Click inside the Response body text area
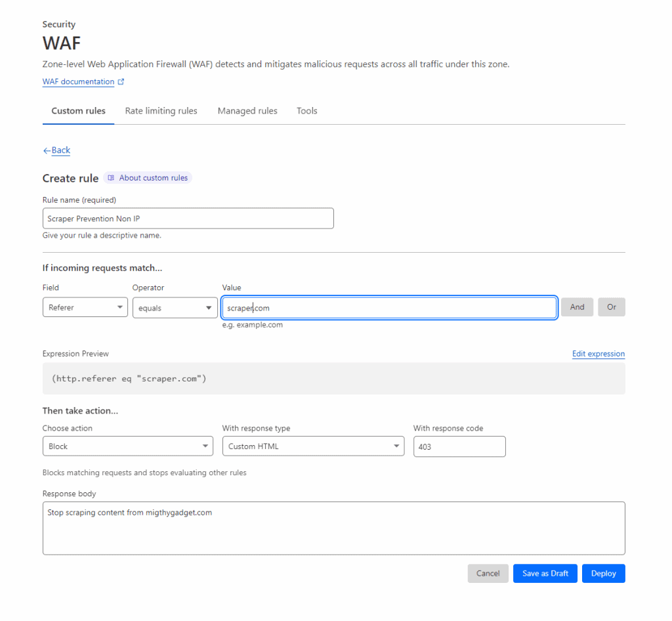 [x=333, y=528]
